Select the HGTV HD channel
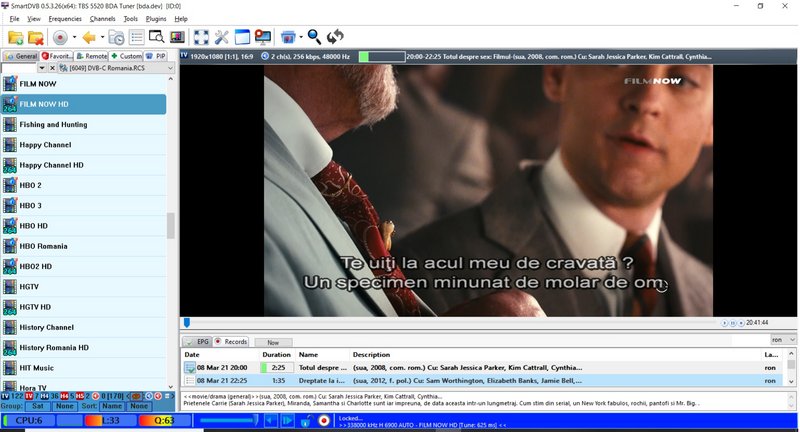800x432 pixels. 84,307
